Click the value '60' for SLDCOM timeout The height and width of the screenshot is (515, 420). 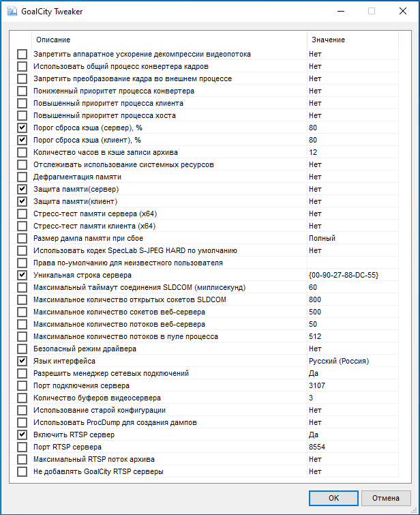(x=313, y=287)
